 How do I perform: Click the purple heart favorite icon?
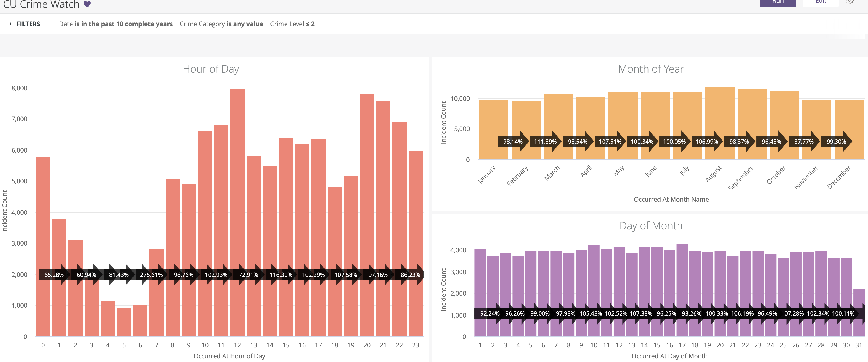(87, 4)
